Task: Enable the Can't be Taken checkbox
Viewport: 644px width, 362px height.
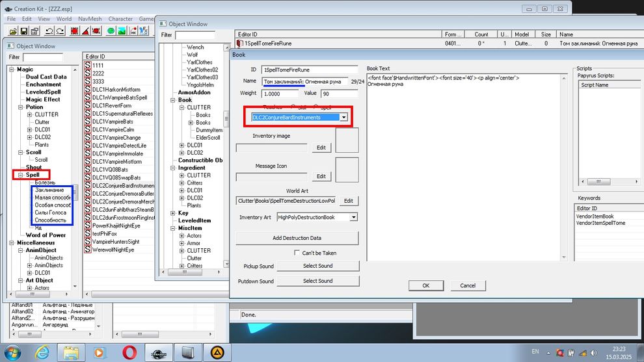Action: point(297,253)
